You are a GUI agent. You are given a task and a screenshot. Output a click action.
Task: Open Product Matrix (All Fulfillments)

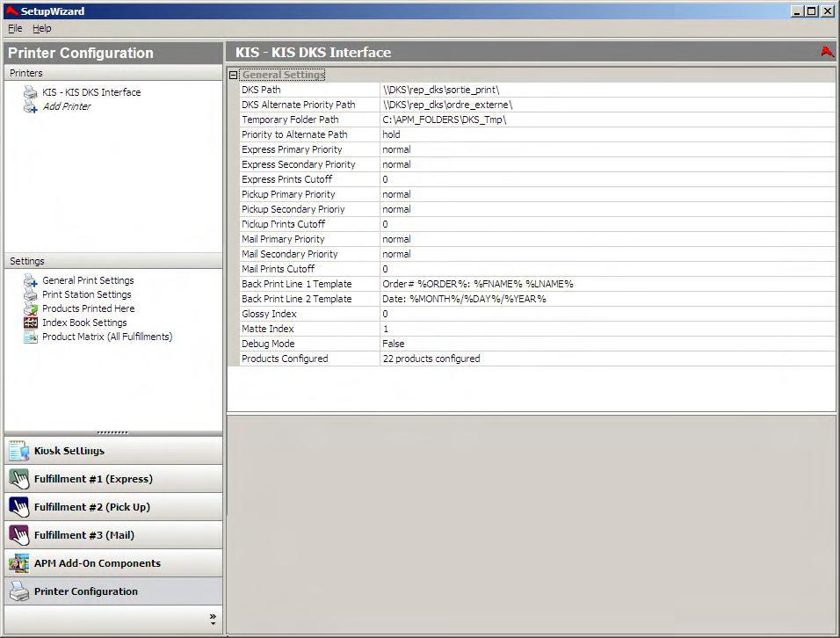(107, 337)
